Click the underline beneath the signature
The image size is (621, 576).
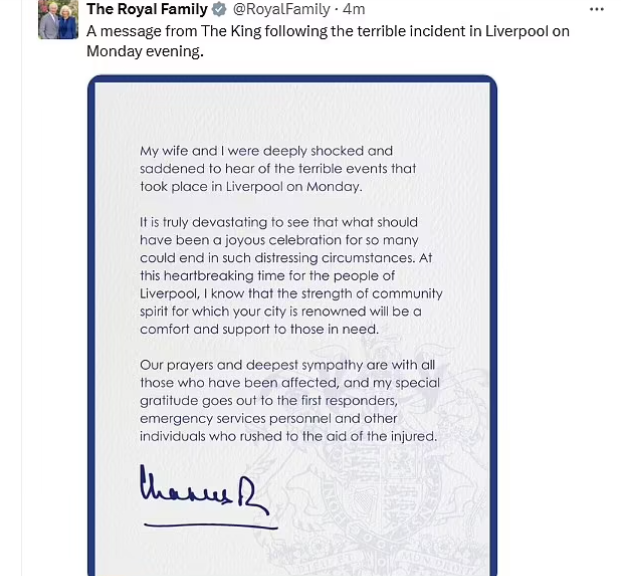pyautogui.click(x=211, y=526)
